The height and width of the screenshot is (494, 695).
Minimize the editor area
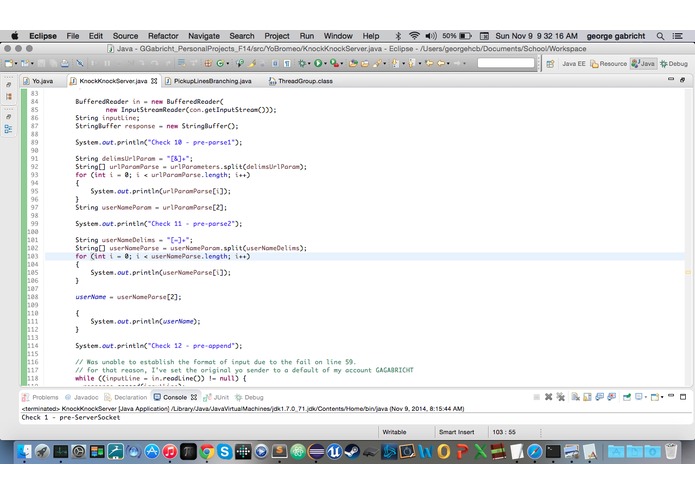pos(671,79)
